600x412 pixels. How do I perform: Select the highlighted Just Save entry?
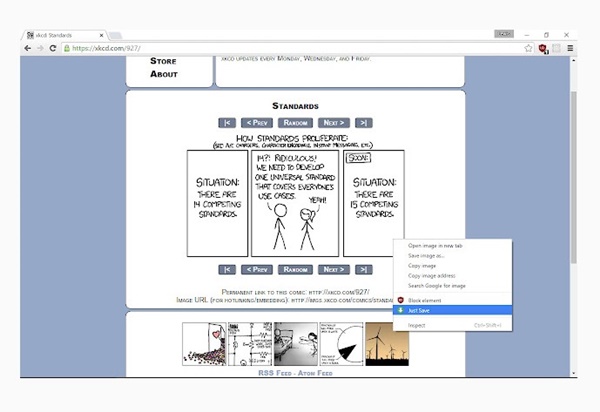(452, 310)
